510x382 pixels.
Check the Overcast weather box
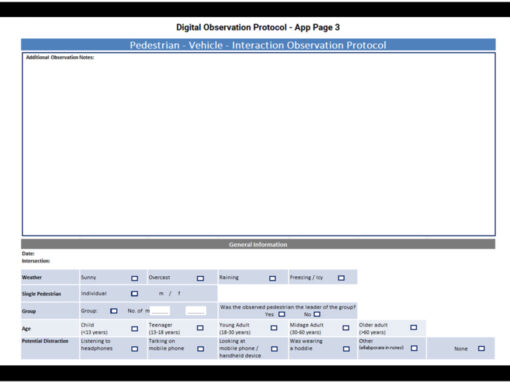coord(200,278)
